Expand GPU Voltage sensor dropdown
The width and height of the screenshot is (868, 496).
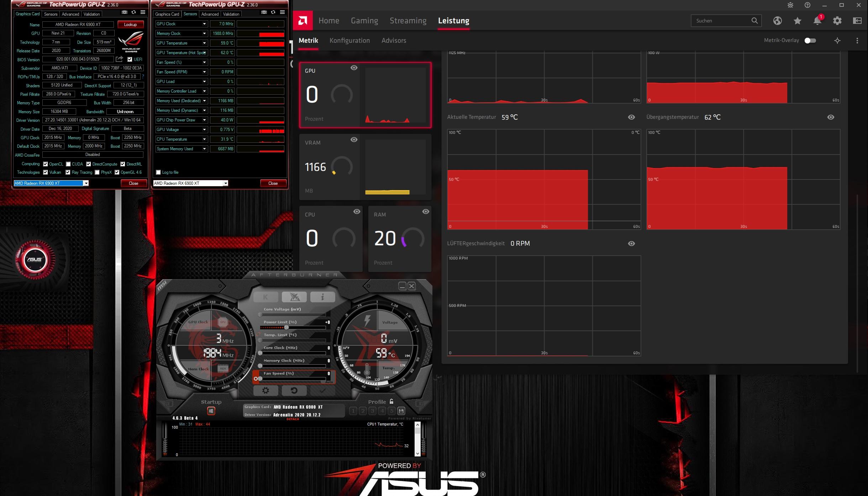(204, 130)
